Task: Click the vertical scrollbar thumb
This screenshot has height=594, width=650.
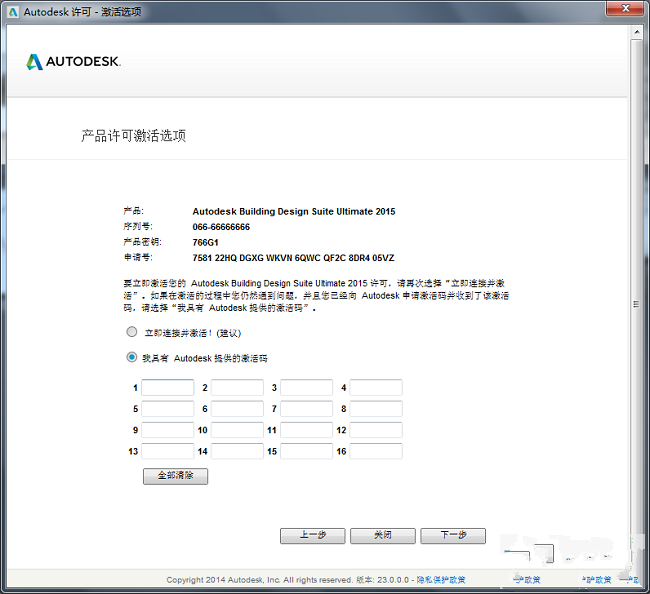Action: pyautogui.click(x=637, y=303)
